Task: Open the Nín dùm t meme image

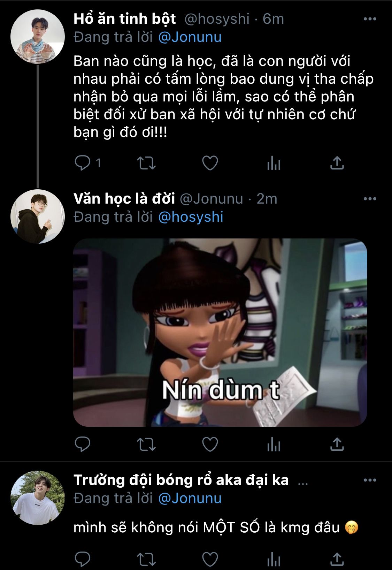Action: pyautogui.click(x=220, y=332)
